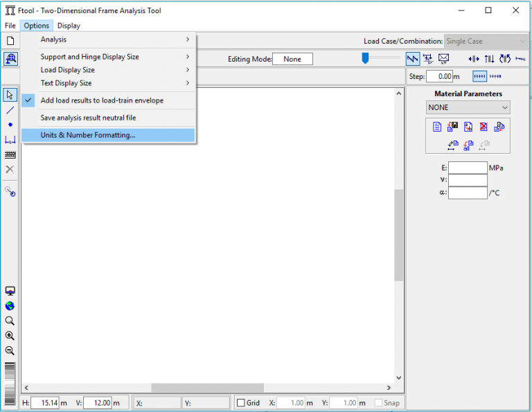Image resolution: width=532 pixels, height=412 pixels.
Task: Apply material to all members icon
Action: pyautogui.click(x=468, y=145)
